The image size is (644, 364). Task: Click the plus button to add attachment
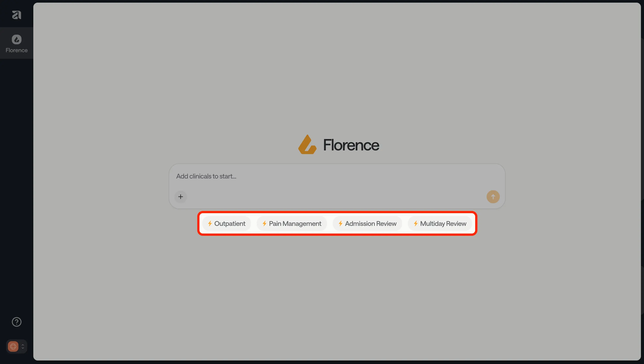coord(180,197)
